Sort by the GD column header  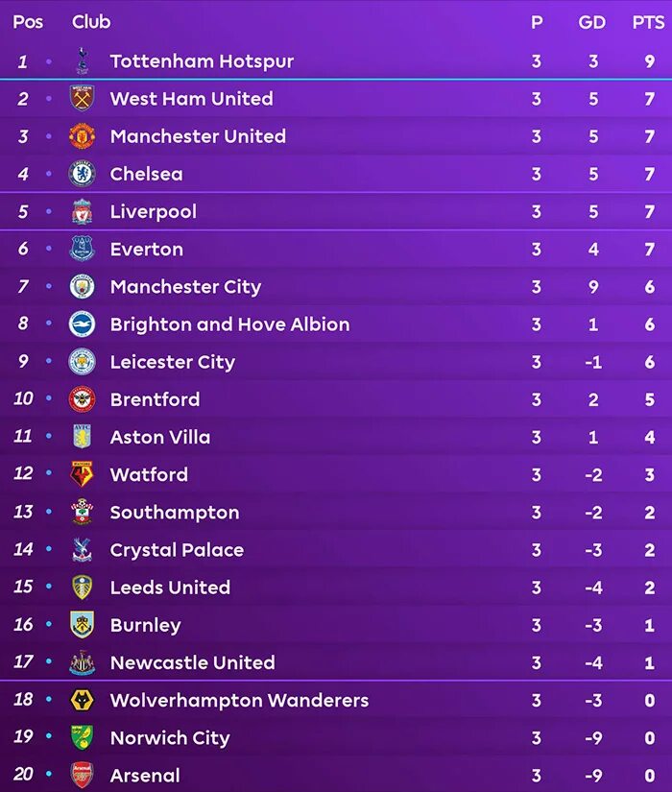click(x=592, y=22)
